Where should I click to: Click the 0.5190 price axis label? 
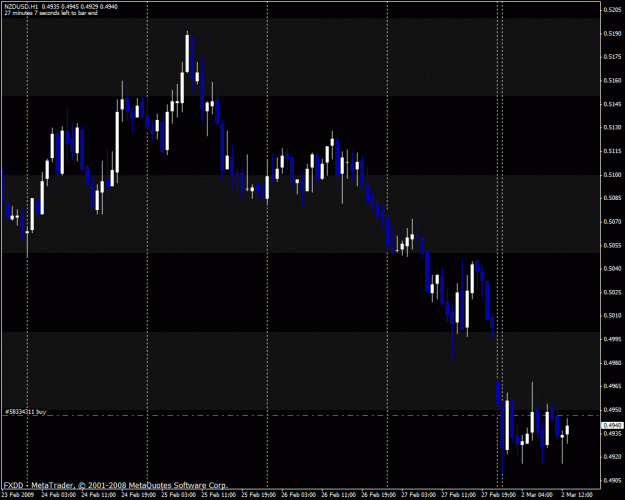613,33
